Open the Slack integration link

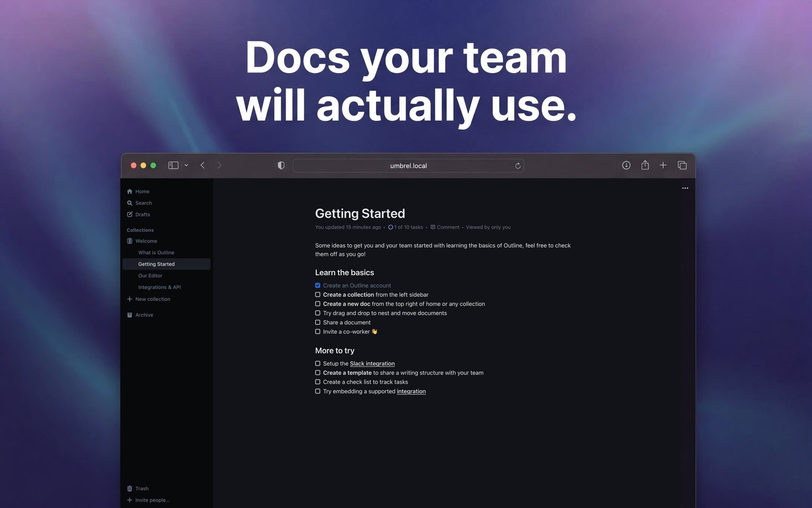coord(372,363)
